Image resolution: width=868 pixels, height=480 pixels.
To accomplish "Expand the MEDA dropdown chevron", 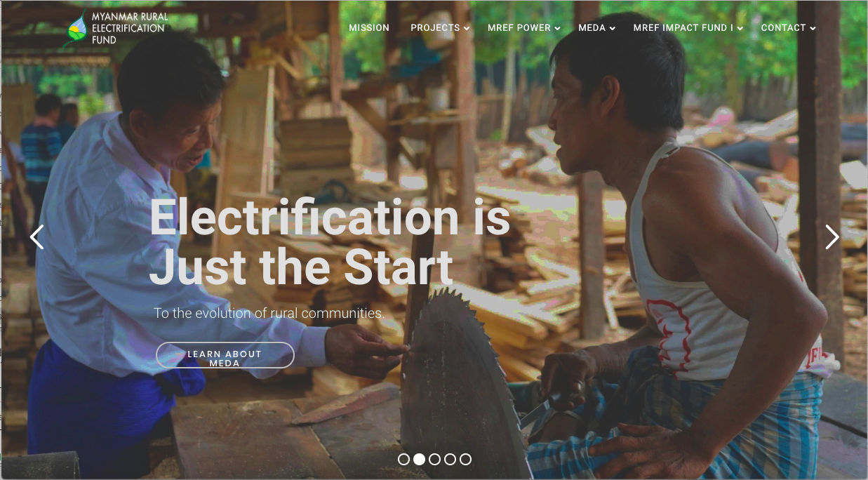I will (x=612, y=29).
